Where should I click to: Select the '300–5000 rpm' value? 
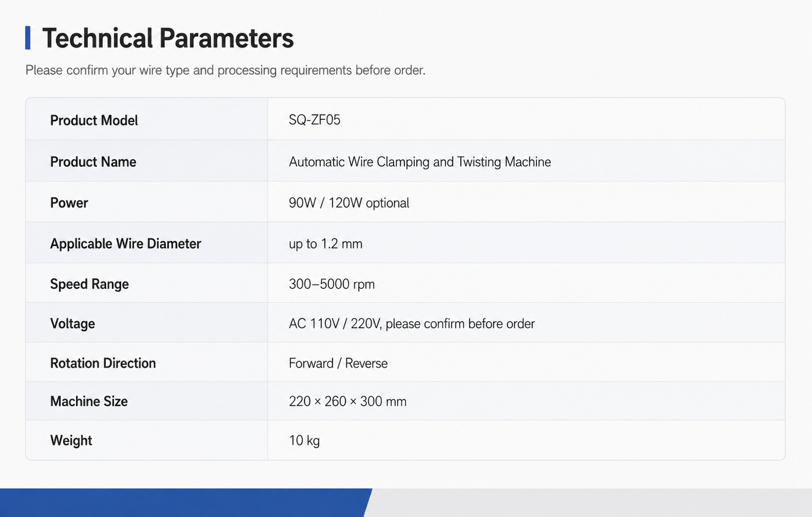click(332, 284)
